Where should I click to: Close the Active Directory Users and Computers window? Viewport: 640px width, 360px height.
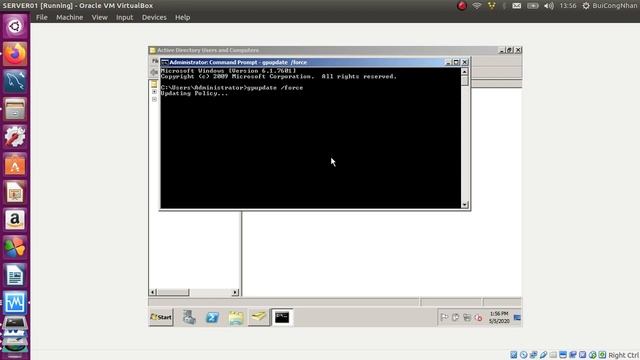coord(518,50)
